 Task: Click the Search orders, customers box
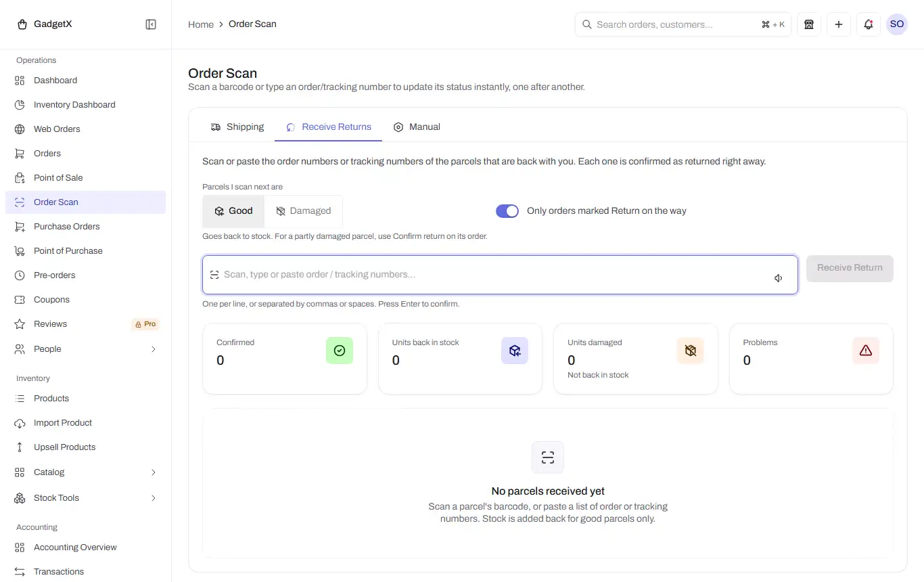pyautogui.click(x=683, y=24)
